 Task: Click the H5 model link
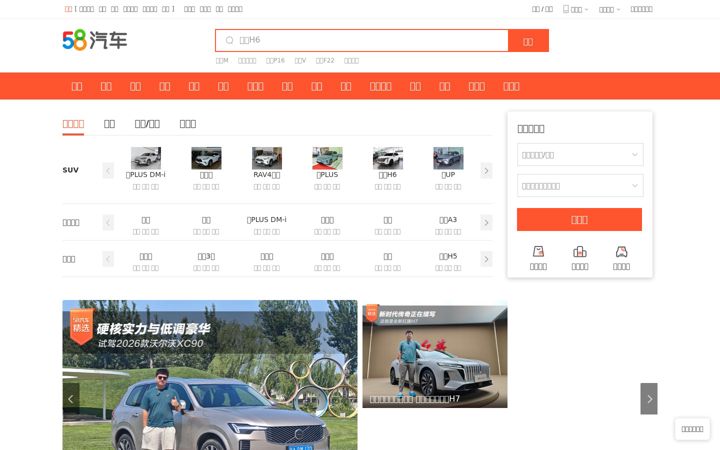pyautogui.click(x=448, y=256)
